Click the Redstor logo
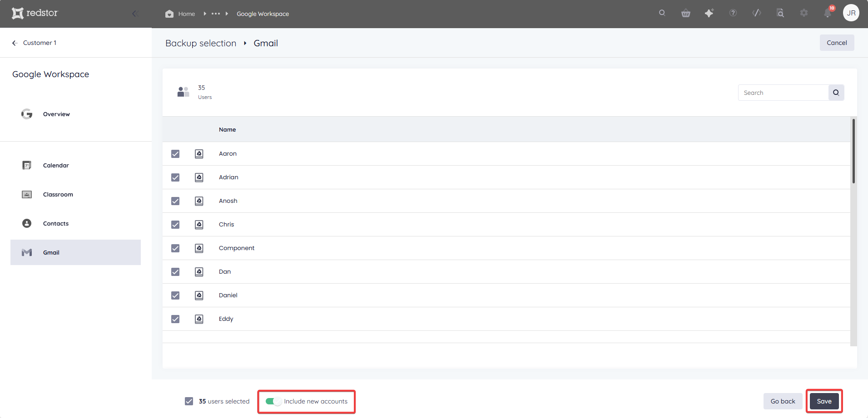868x418 pixels. point(35,13)
